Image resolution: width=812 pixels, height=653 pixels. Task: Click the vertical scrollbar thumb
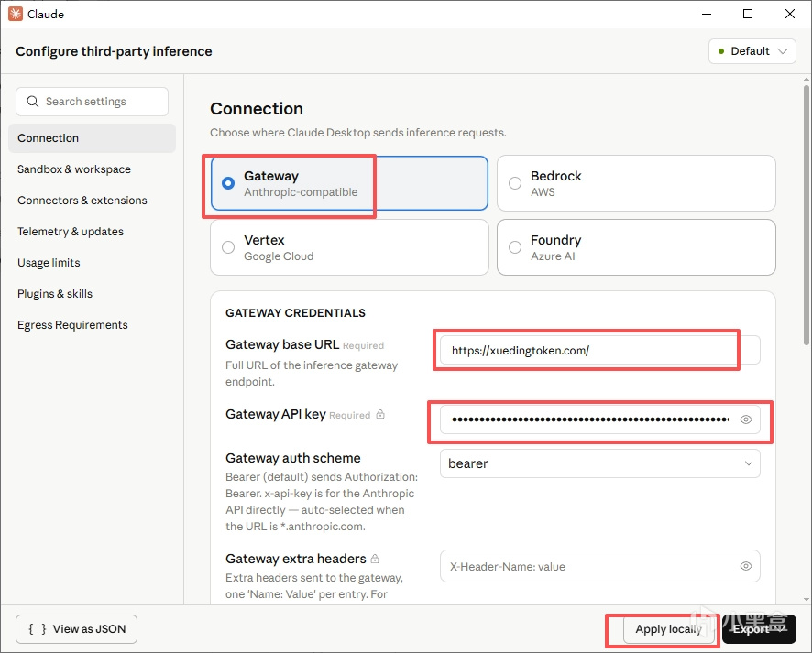tap(807, 214)
